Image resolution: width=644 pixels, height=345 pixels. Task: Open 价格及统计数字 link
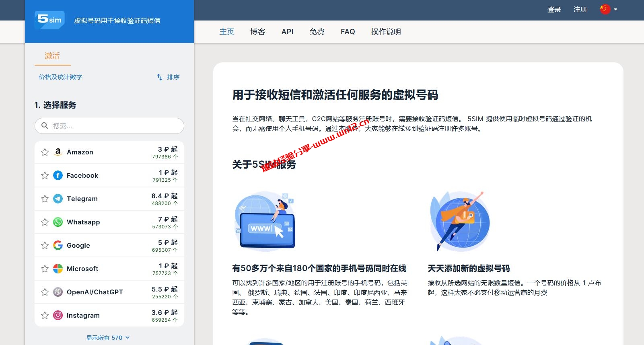[60, 77]
